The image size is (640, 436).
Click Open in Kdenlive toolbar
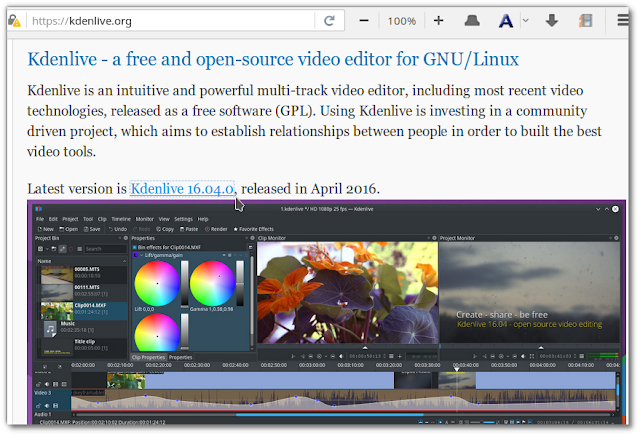tap(69, 229)
